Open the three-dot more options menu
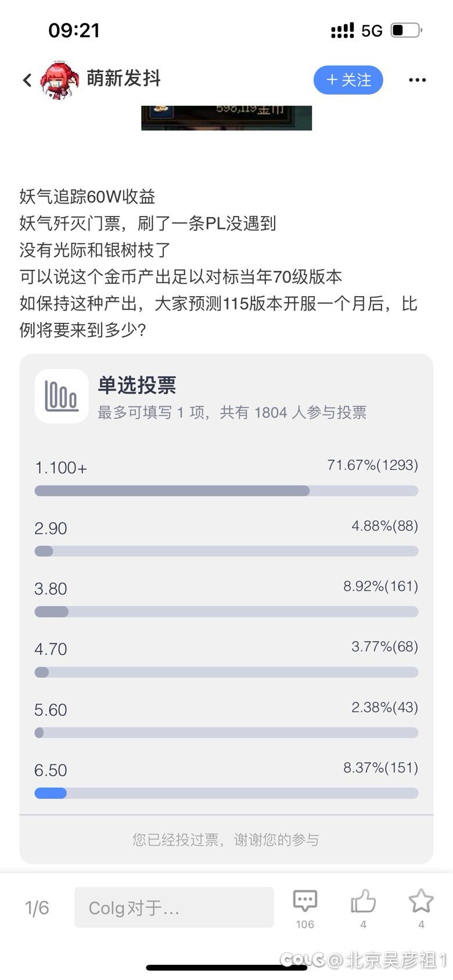Screen dimensions: 453x980 [x=417, y=80]
